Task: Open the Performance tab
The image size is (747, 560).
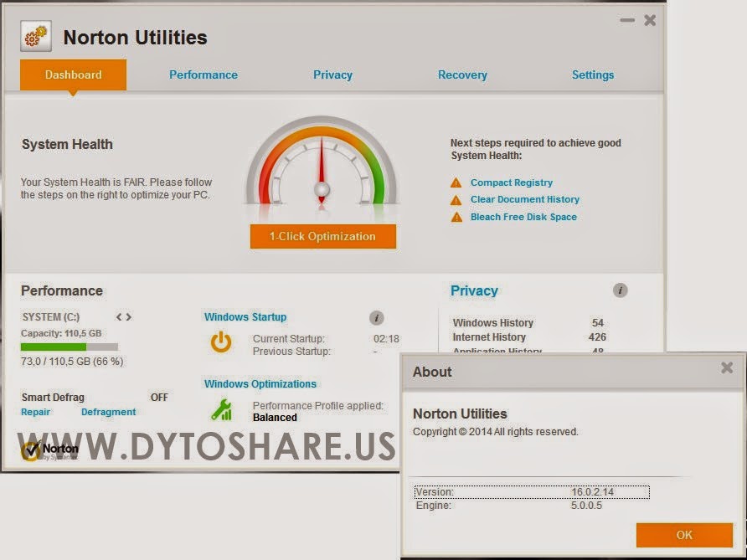Action: [x=203, y=74]
